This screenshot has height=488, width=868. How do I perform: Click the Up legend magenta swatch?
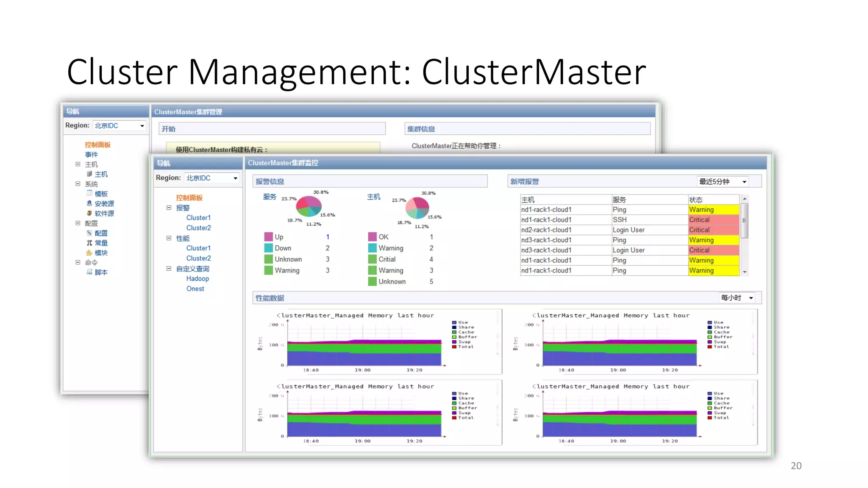tap(268, 237)
